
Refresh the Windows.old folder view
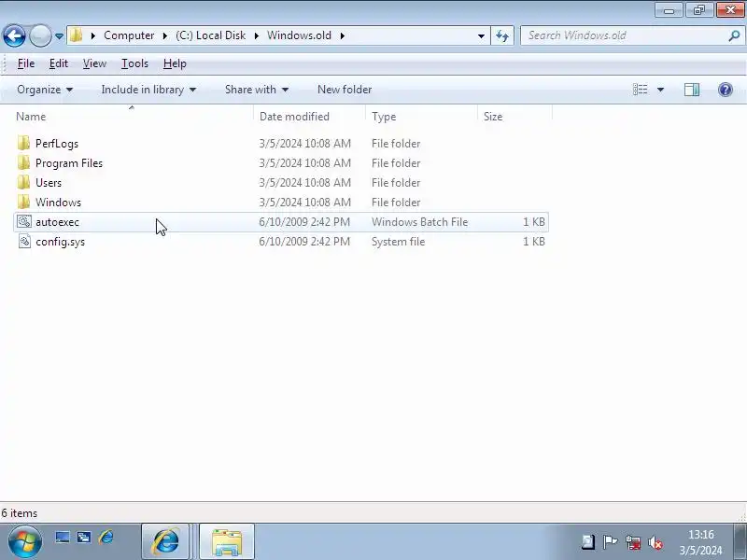[x=502, y=35]
